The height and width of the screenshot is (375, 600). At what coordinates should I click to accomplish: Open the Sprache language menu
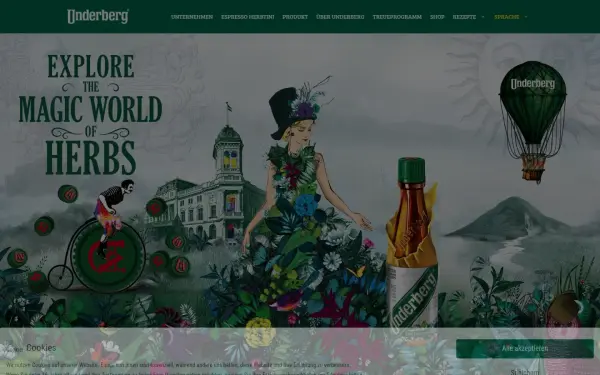coord(507,17)
